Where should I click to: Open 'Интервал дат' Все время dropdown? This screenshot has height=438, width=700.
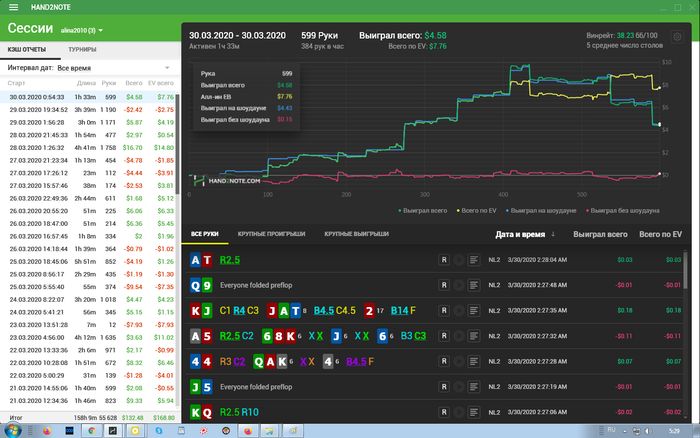[x=114, y=68]
